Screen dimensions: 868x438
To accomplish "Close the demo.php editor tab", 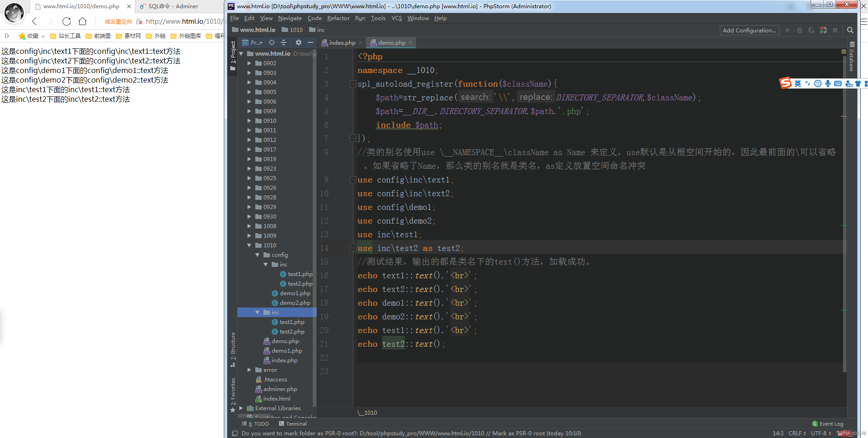I will tap(411, 42).
